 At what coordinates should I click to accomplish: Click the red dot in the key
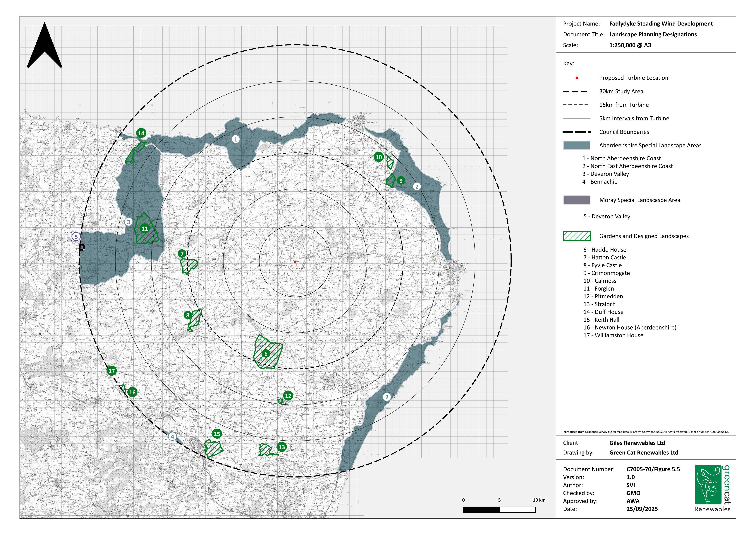[577, 78]
